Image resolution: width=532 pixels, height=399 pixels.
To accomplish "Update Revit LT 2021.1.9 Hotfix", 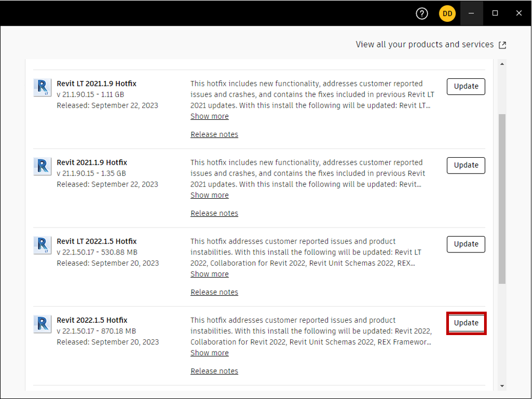I will pos(466,86).
